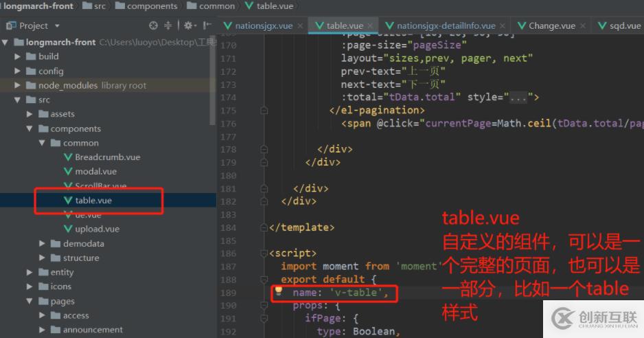
Task: Toggle the fold marker at line 175
Action: click(264, 111)
